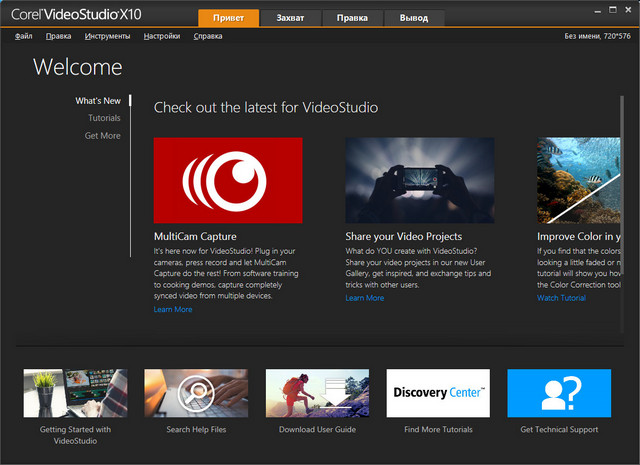Click the Watch Tutorial link

(561, 298)
